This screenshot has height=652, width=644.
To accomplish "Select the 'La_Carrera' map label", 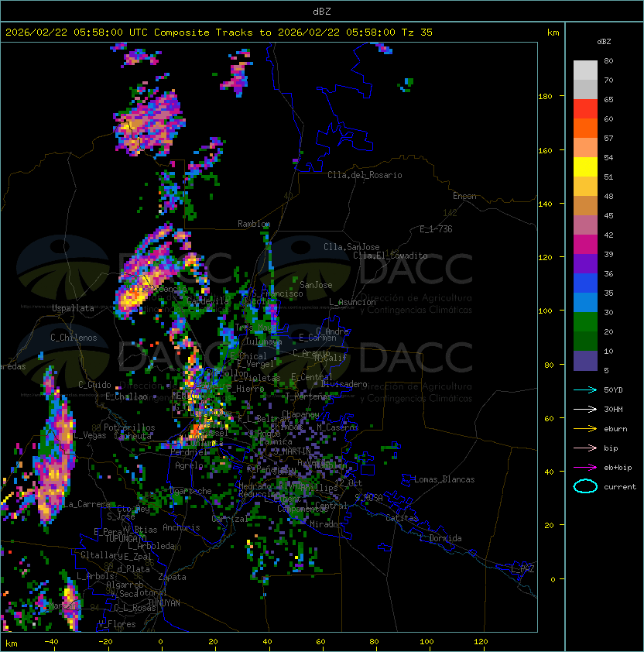I will pyautogui.click(x=87, y=504).
